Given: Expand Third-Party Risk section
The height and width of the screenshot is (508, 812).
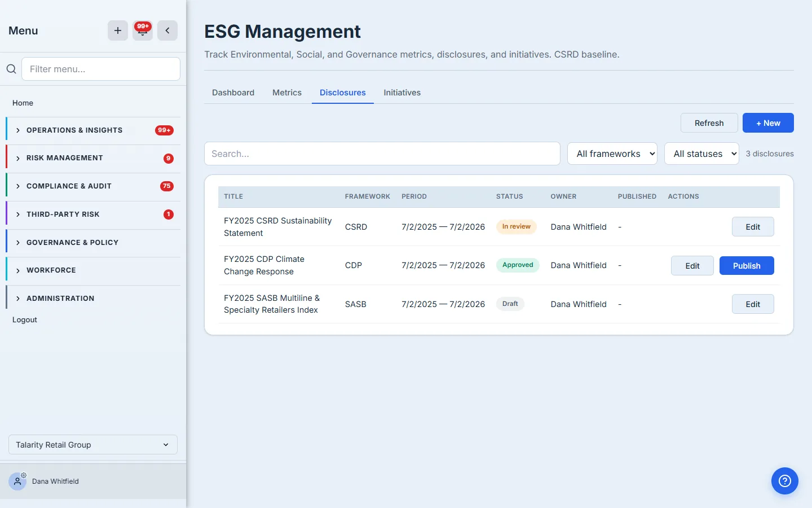Looking at the screenshot, I should 93,214.
